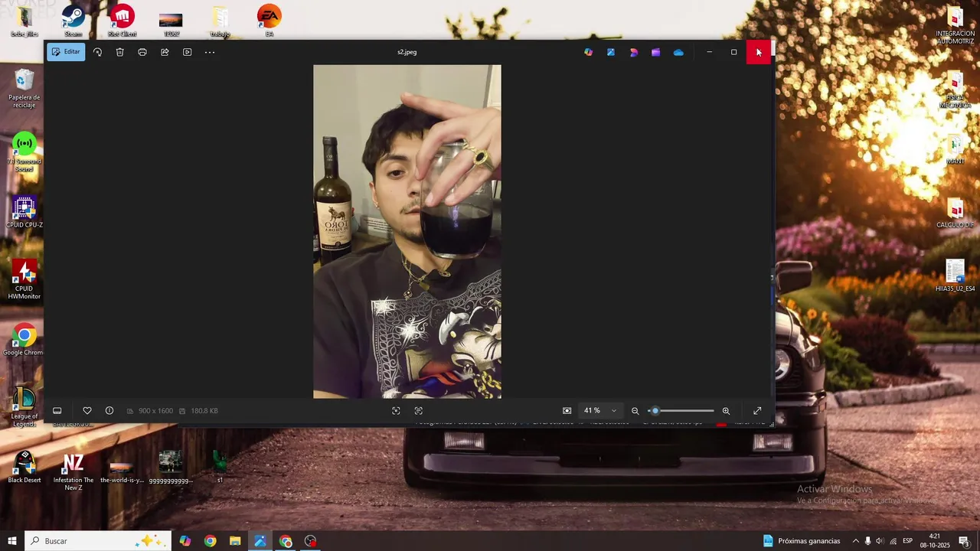Click the Editar button in Photos
Screen dimensions: 980x551
coord(66,52)
